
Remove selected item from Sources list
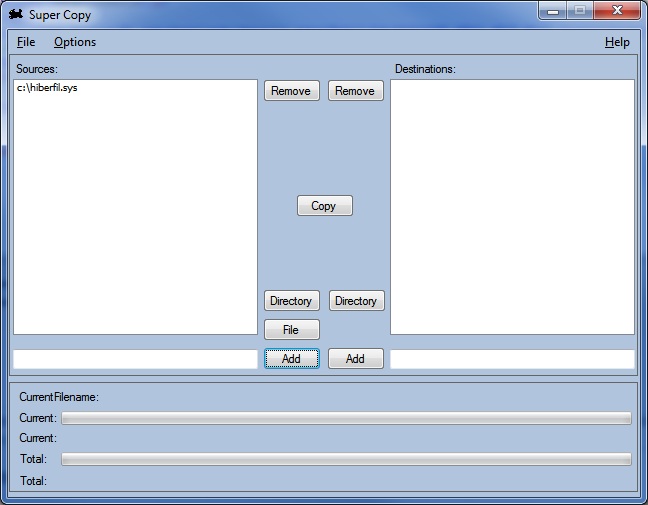pyautogui.click(x=292, y=91)
